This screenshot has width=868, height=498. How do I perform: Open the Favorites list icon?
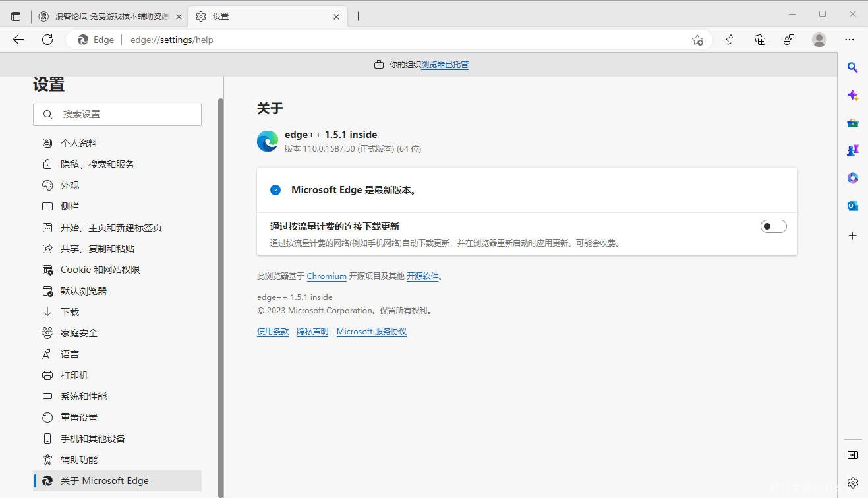tap(731, 40)
